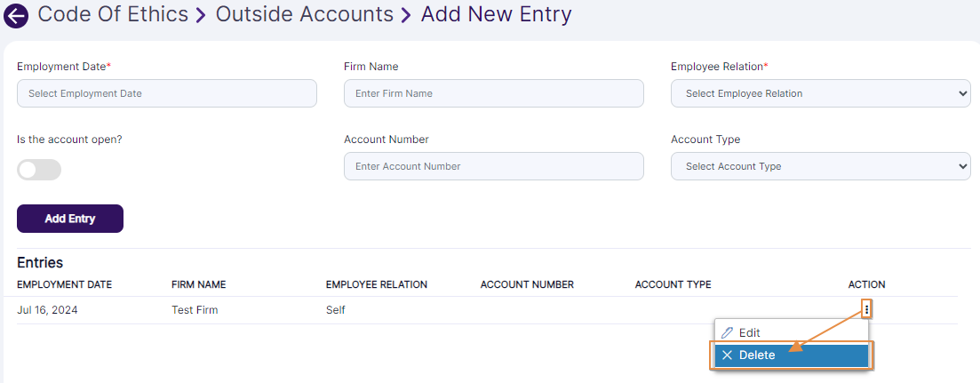This screenshot has height=383, width=980.
Task: Click the Firm Name column header
Action: (198, 284)
